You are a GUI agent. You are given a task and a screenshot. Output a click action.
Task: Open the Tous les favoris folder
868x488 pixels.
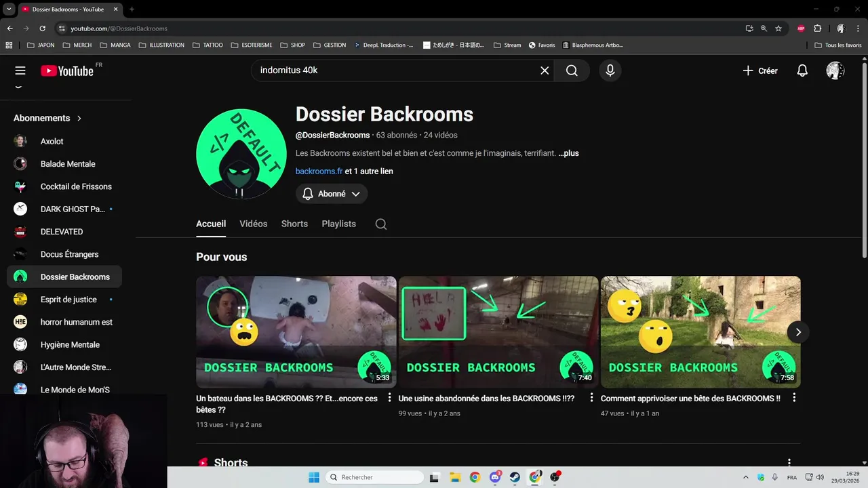[838, 45]
